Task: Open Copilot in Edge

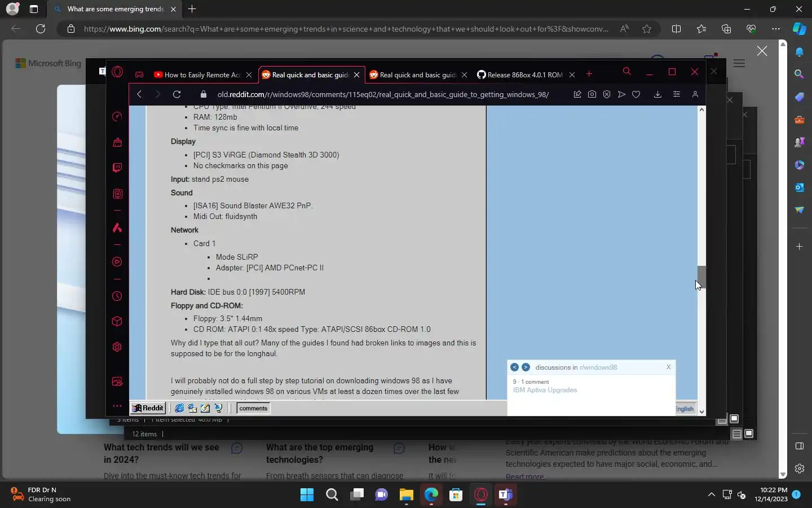Action: (799, 29)
